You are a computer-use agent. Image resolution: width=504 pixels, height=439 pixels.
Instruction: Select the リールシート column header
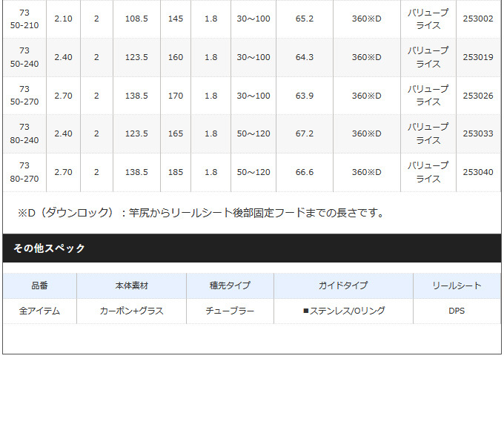click(457, 285)
